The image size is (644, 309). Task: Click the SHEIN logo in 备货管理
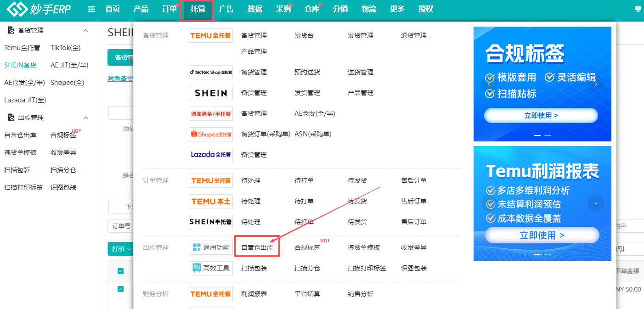coord(211,93)
